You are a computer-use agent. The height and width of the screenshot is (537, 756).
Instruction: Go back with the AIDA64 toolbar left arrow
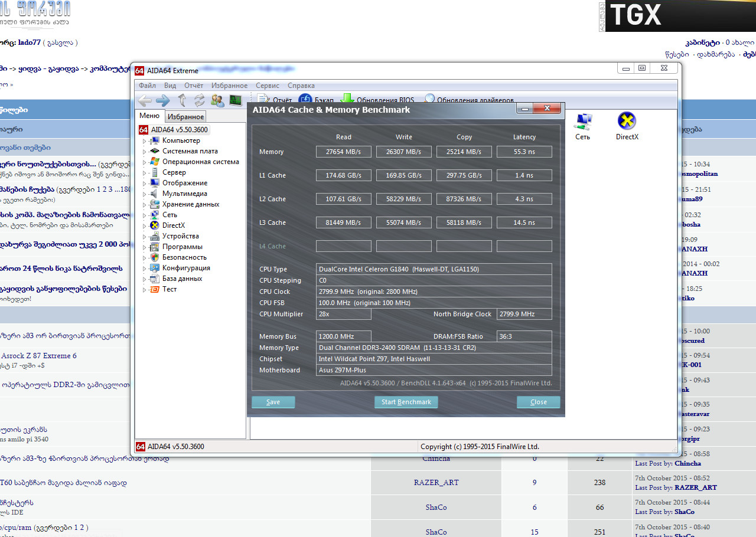145,100
